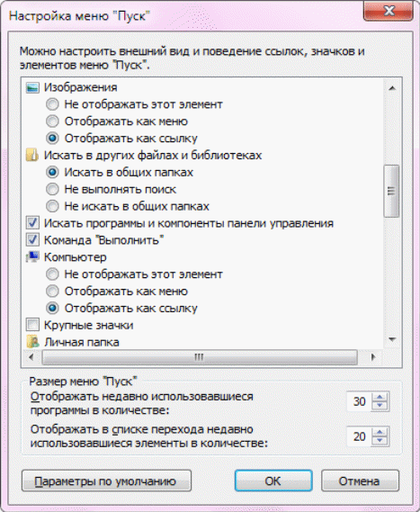Confirm settings with the OK button
Viewport: 420px width, 512px height.
tap(273, 481)
